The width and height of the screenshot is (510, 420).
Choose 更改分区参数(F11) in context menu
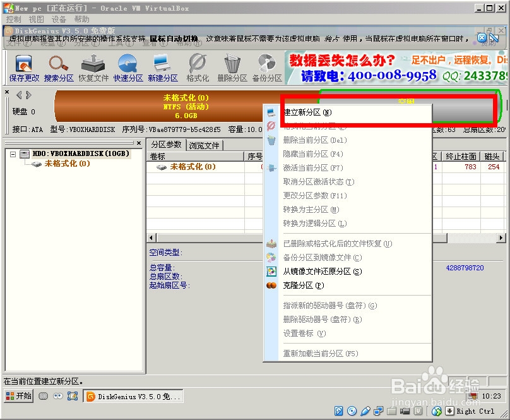[348, 196]
